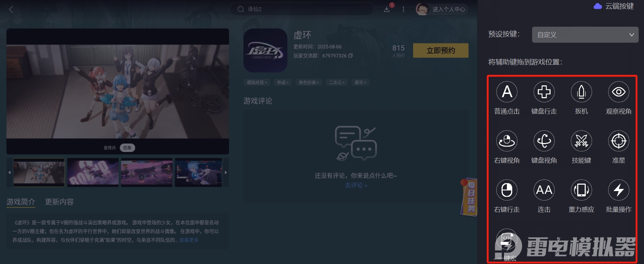Click the search field containing 诛仙2
644x264 pixels.
[302, 9]
